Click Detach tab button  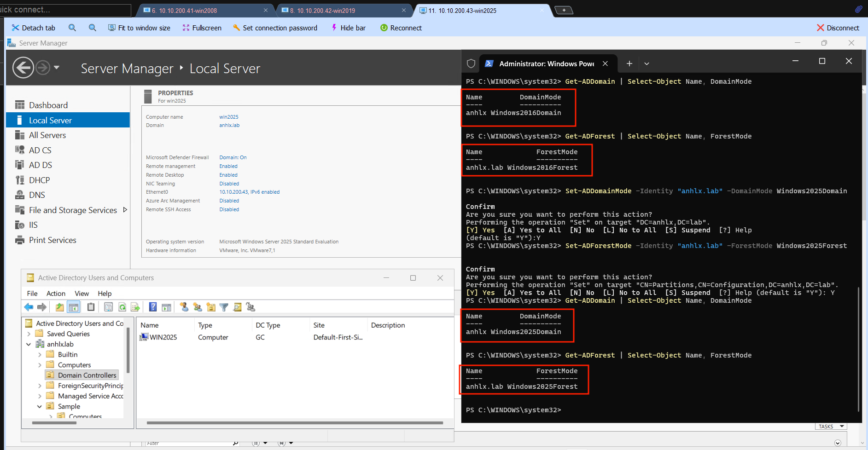pyautogui.click(x=34, y=28)
